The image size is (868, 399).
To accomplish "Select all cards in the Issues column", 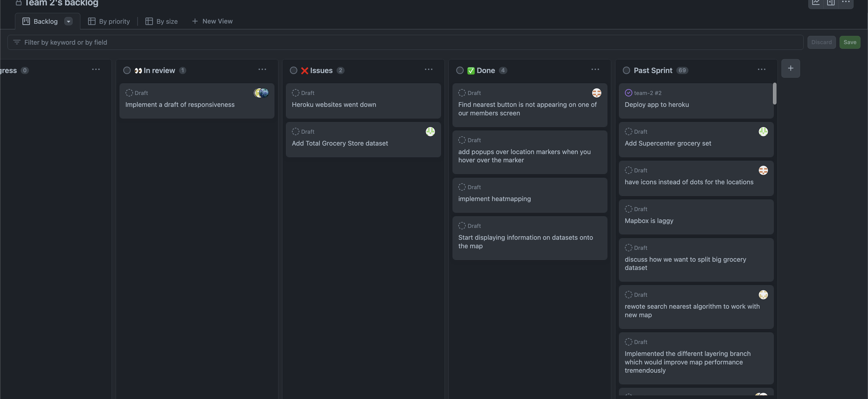I will tap(293, 70).
